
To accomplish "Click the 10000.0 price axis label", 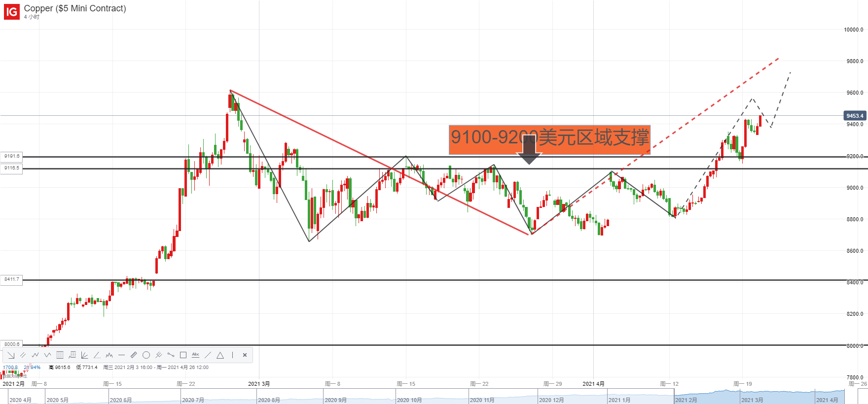I will (854, 30).
